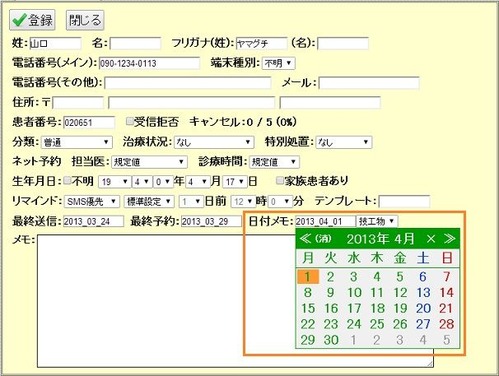Click inside the メモ text area
Screen dimensions: 499x376
point(235,301)
